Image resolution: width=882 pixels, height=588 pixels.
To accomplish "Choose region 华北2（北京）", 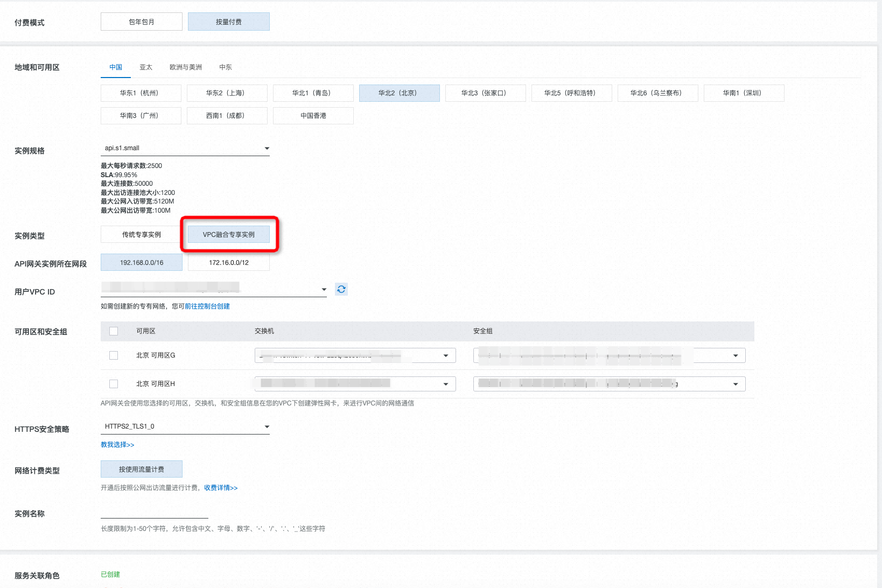I will [x=400, y=93].
